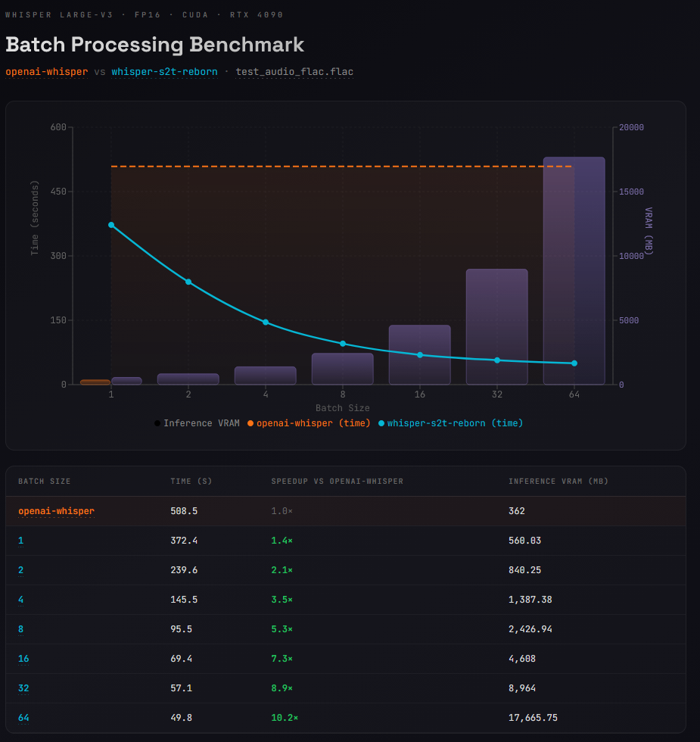Click the VRAM bar for batch size 64
Screen dimensions: 700x742
tap(574, 271)
